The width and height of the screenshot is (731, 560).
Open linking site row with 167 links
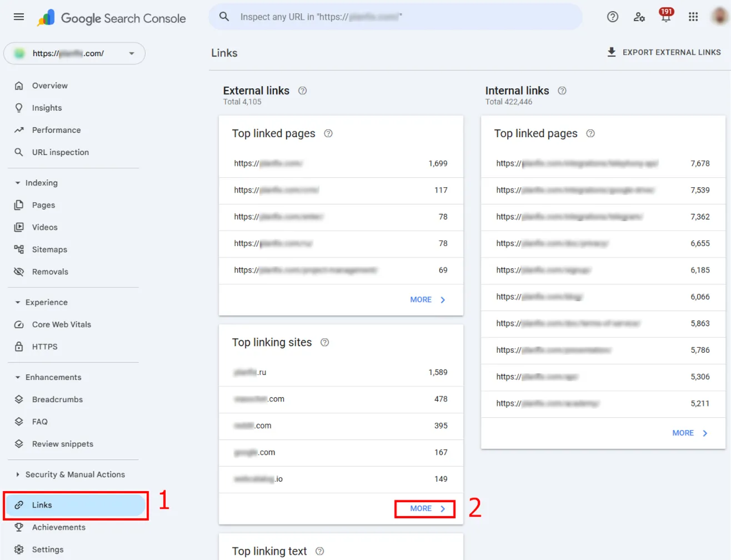pos(341,452)
